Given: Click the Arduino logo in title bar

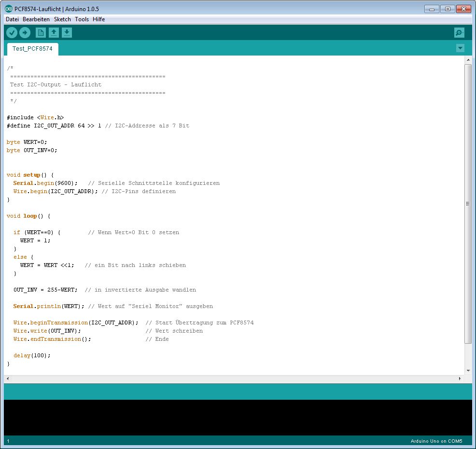Looking at the screenshot, I should tap(9, 9).
